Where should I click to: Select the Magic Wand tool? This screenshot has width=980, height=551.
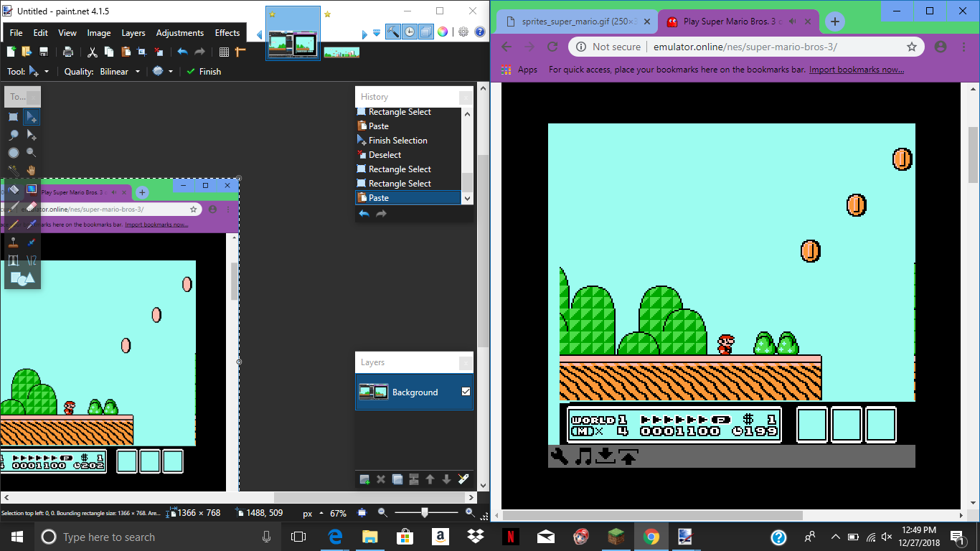pyautogui.click(x=14, y=171)
